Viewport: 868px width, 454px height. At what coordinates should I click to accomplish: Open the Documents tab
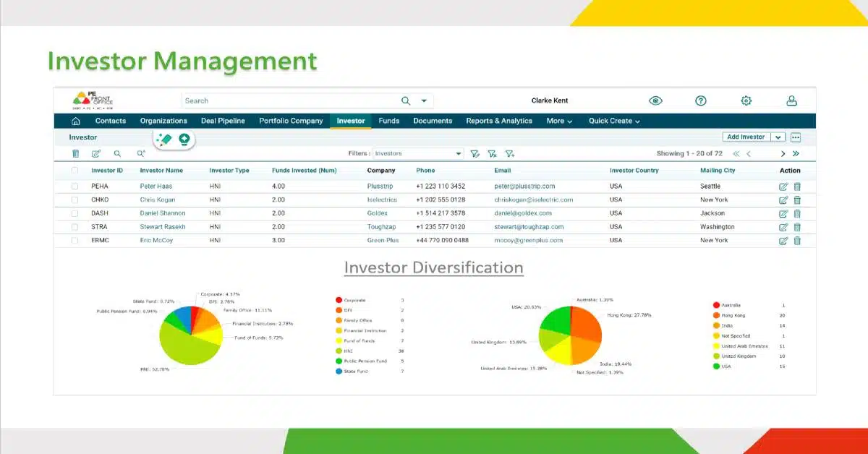pos(433,121)
